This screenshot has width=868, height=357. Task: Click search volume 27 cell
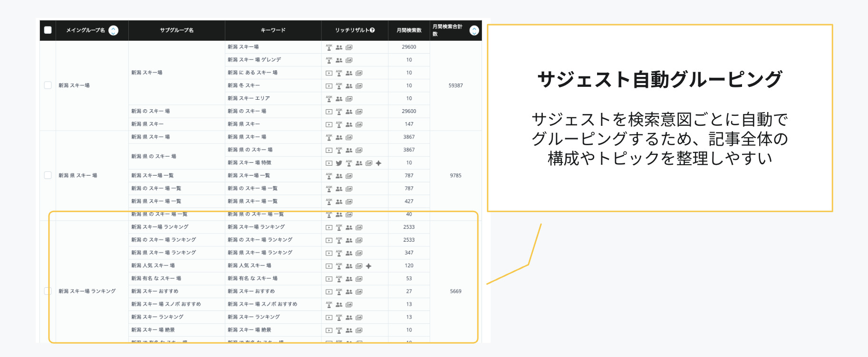(409, 291)
